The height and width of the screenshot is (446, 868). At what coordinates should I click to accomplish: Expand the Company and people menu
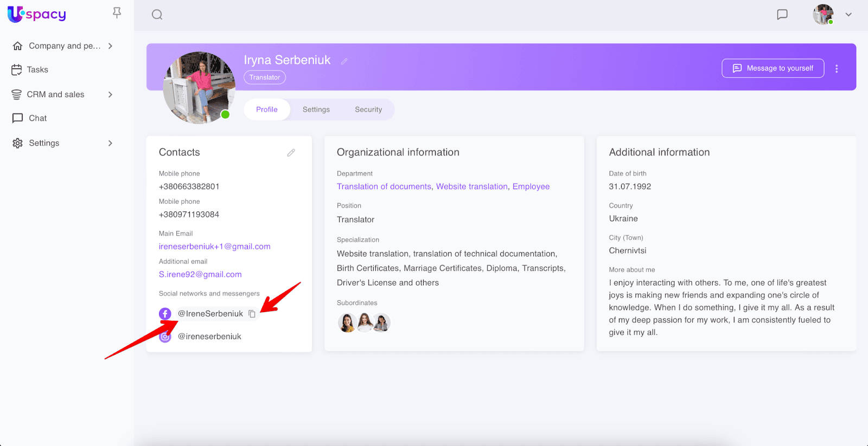[x=110, y=46]
